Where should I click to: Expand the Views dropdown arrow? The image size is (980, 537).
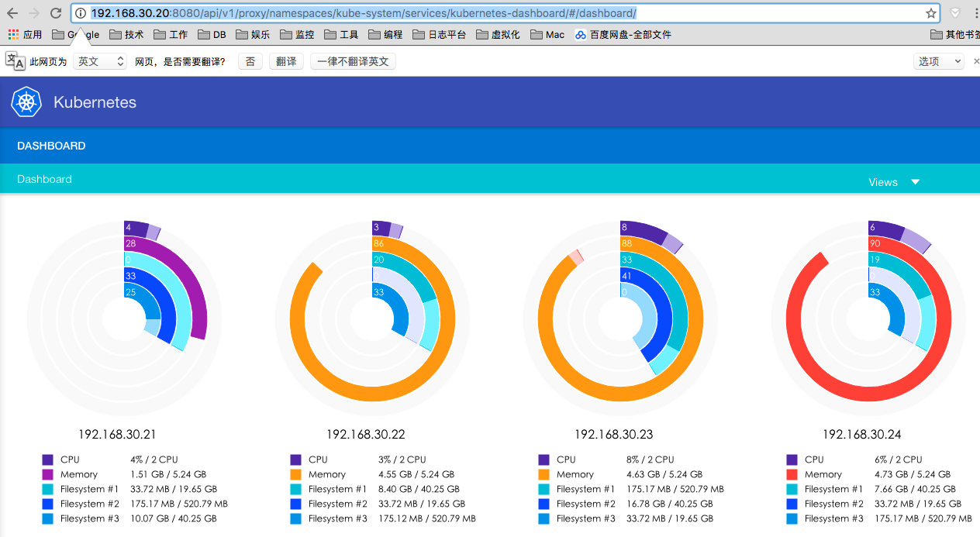point(915,182)
